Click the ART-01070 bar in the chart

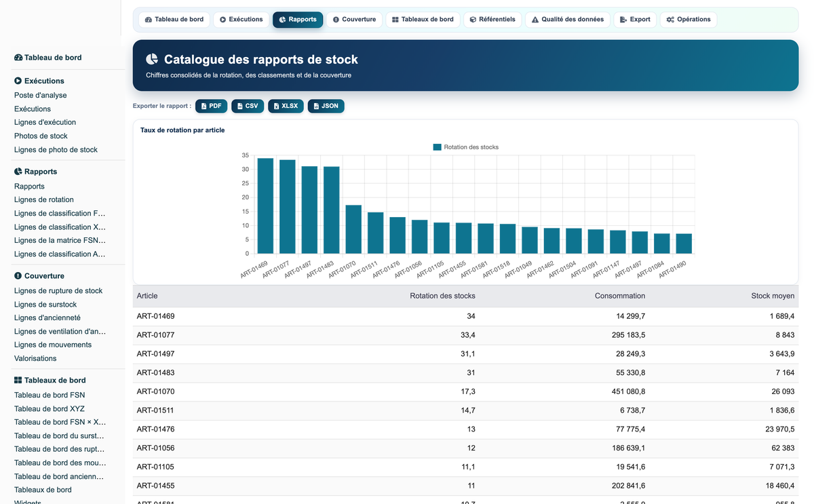click(353, 230)
